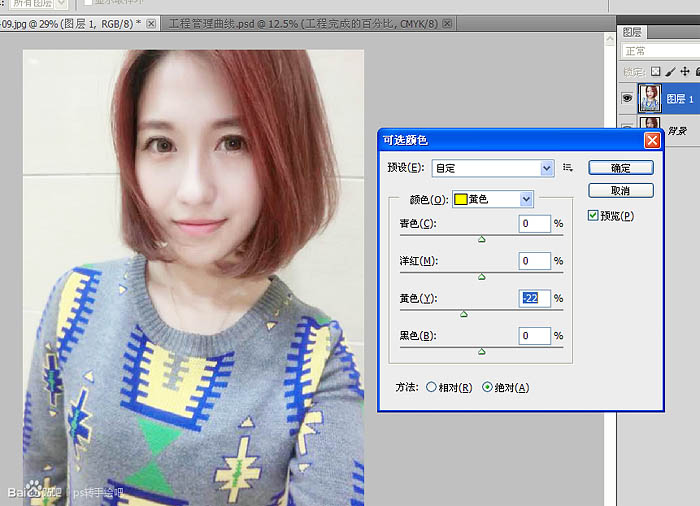Click the preset options icon beside 预设 dropdown
Viewport: 700px width, 506px height.
coord(568,168)
